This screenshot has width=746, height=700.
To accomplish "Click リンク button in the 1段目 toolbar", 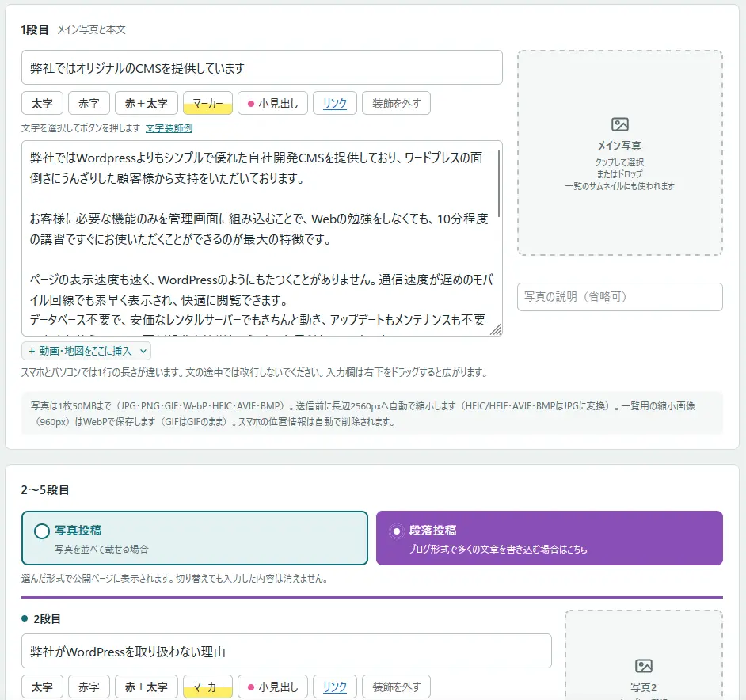I will [334, 103].
